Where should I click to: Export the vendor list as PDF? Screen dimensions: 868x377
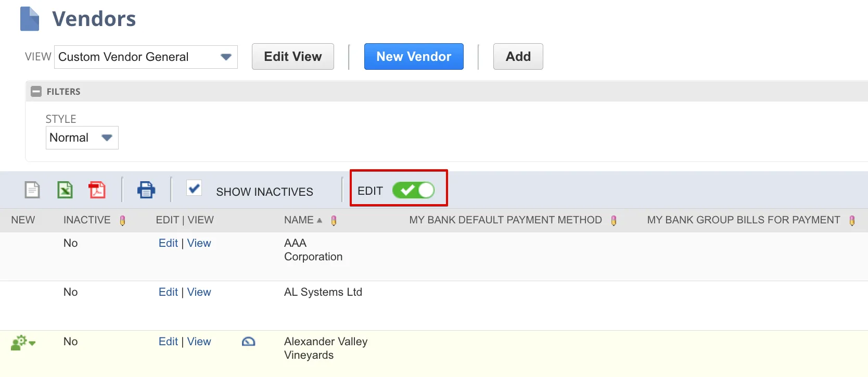[97, 190]
